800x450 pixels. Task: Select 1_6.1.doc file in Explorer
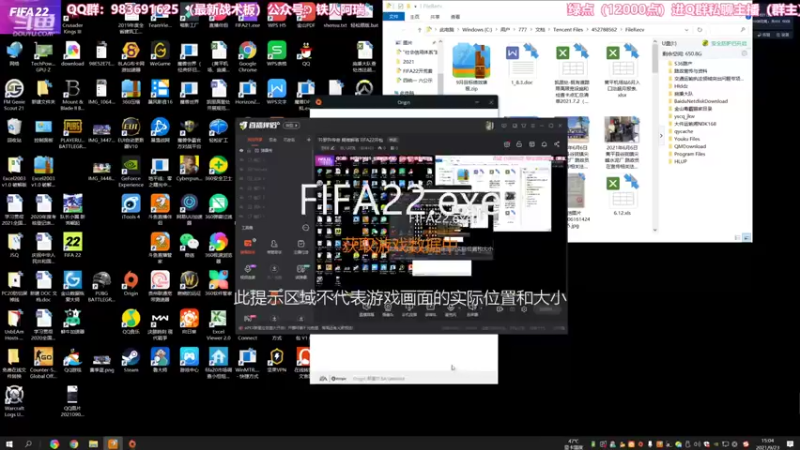pyautogui.click(x=522, y=64)
